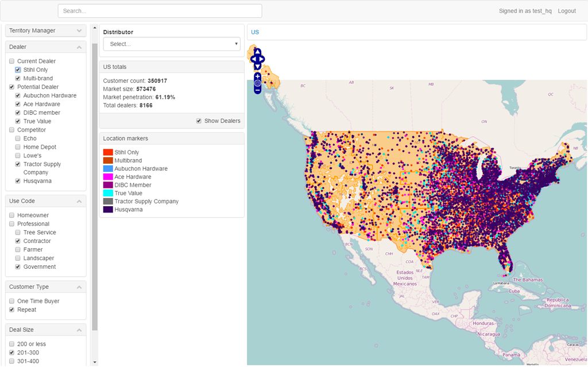Uncheck the Stihl Only checkbox

[x=18, y=70]
